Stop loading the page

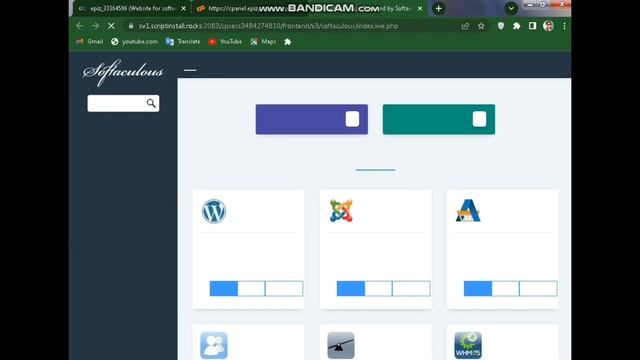pos(111,26)
